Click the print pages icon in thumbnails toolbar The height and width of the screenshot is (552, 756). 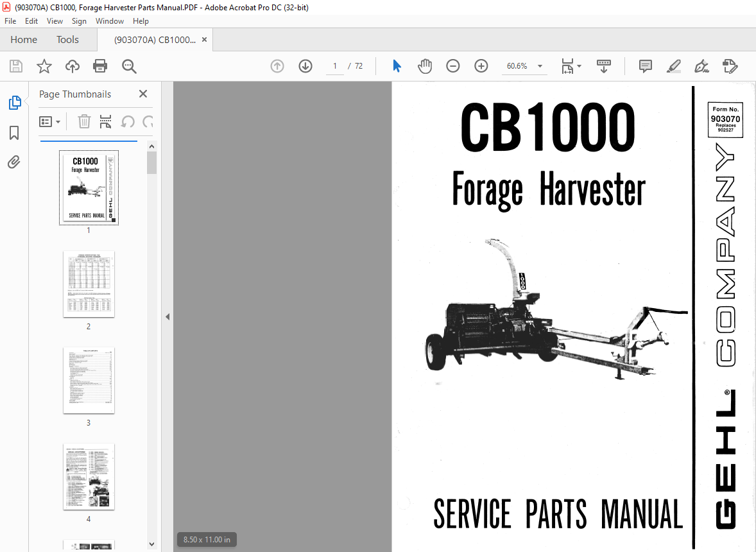coord(106,121)
